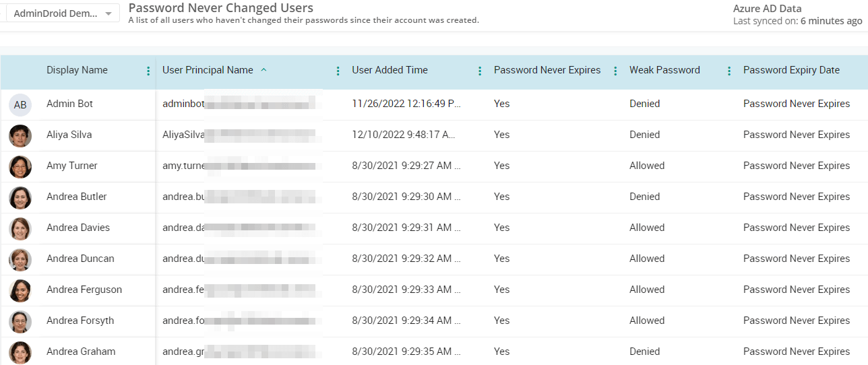Click Amy Turner's profile photo
Viewport: 868px width, 365px height.
pos(20,166)
